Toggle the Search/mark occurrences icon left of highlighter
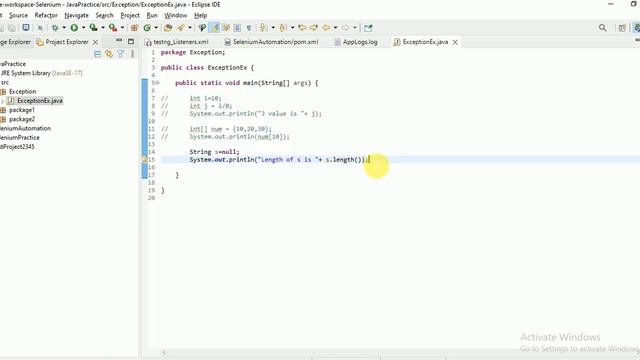Screen dimensions: 640x360 tap(202, 28)
